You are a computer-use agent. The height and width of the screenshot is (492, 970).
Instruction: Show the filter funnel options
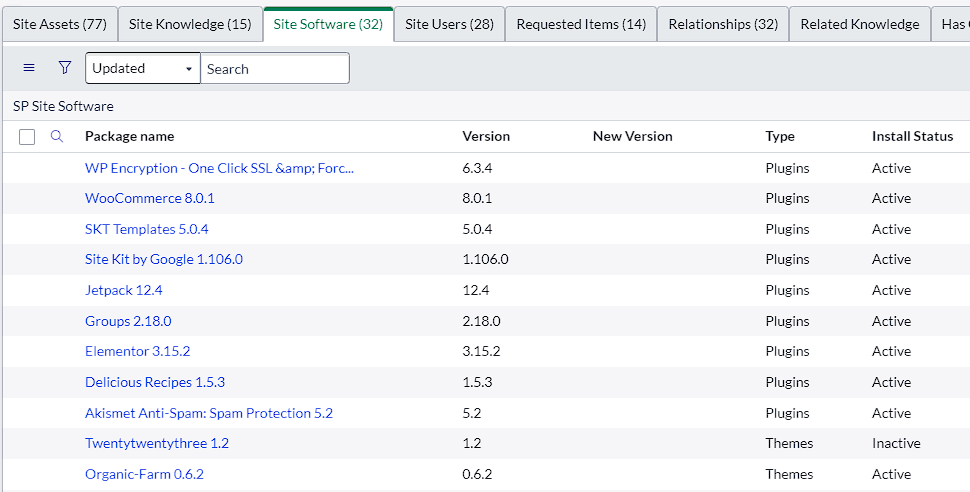point(65,67)
